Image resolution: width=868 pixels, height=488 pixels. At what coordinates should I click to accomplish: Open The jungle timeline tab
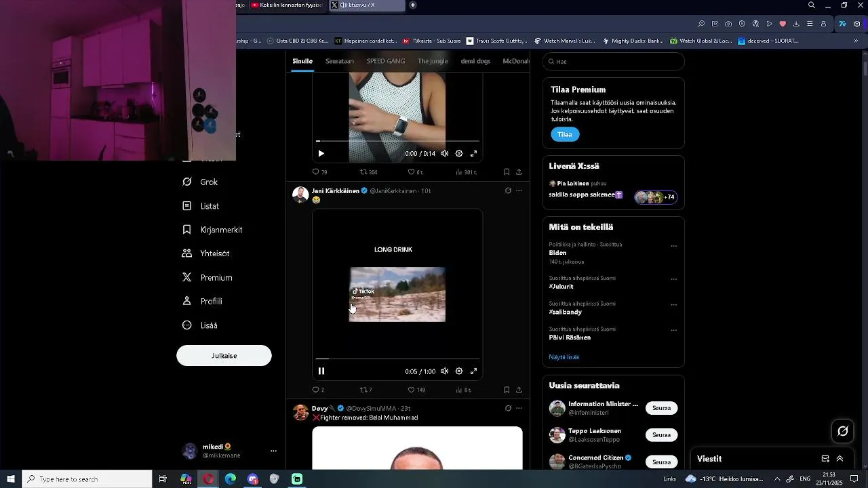(x=433, y=61)
